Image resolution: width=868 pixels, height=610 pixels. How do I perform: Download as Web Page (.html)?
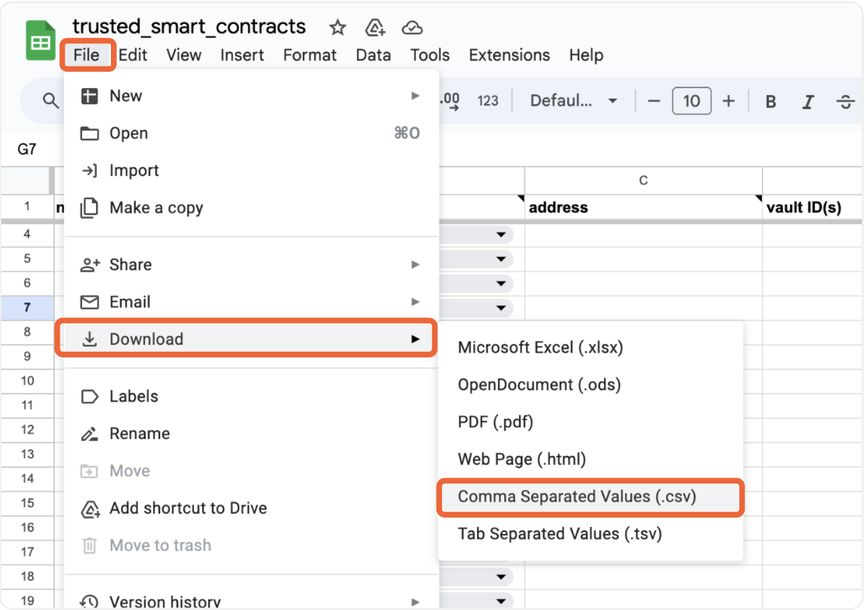click(x=591, y=460)
